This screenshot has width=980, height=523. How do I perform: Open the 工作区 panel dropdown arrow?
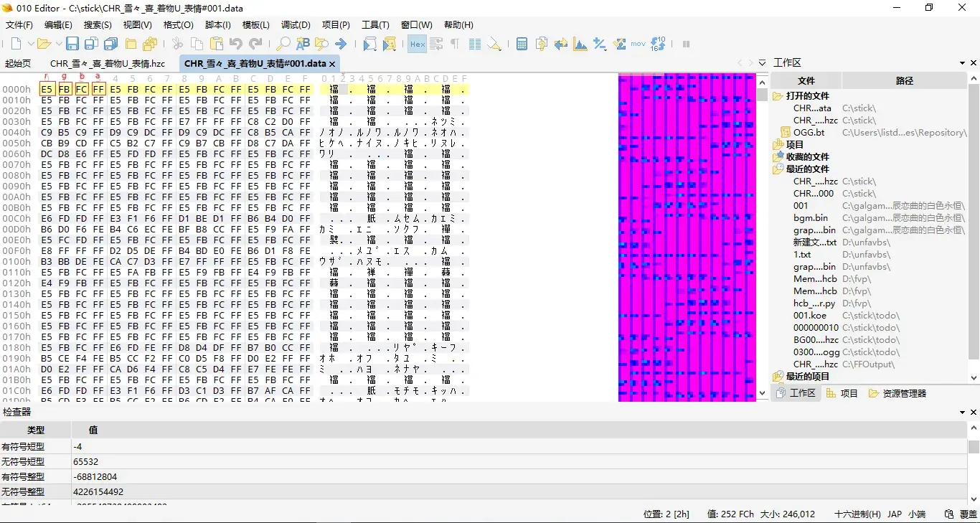click(x=963, y=63)
